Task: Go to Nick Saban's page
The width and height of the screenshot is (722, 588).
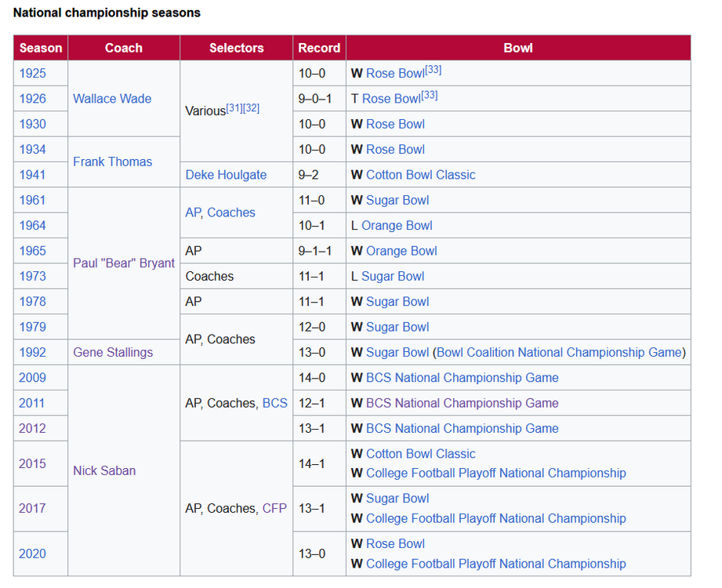Action: pos(104,470)
